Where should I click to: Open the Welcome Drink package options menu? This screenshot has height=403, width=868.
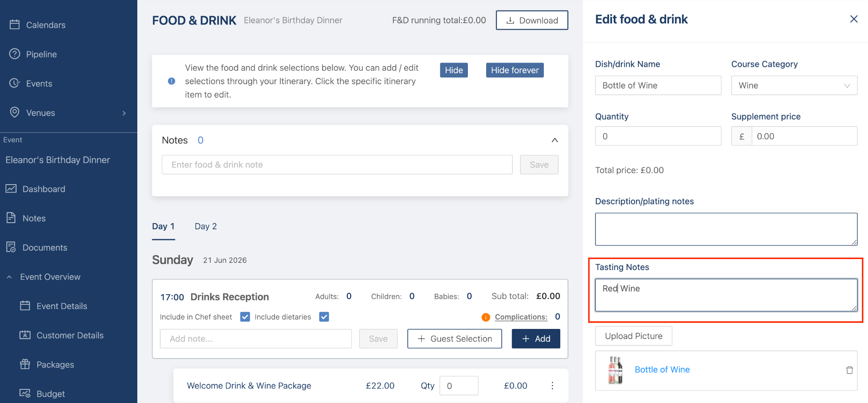tap(552, 386)
